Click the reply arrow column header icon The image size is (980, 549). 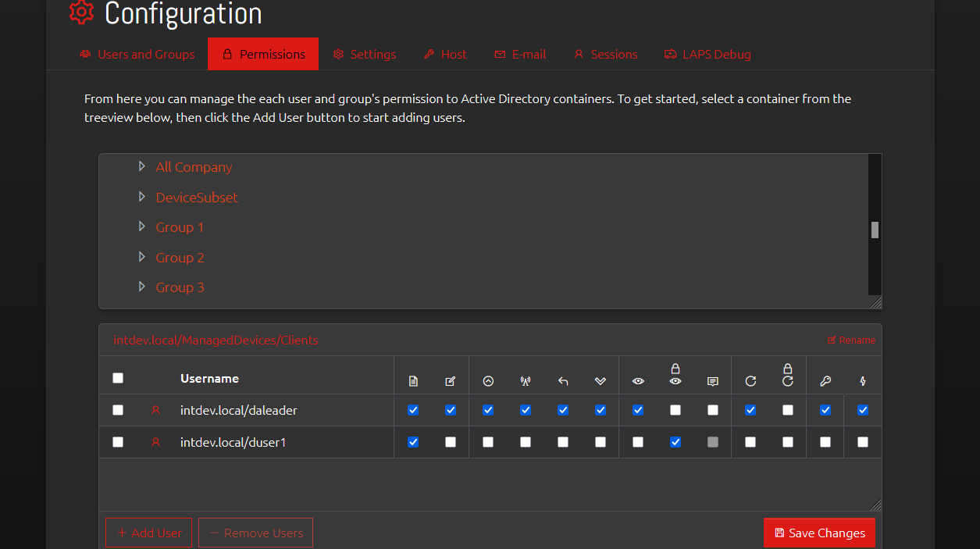pos(563,381)
